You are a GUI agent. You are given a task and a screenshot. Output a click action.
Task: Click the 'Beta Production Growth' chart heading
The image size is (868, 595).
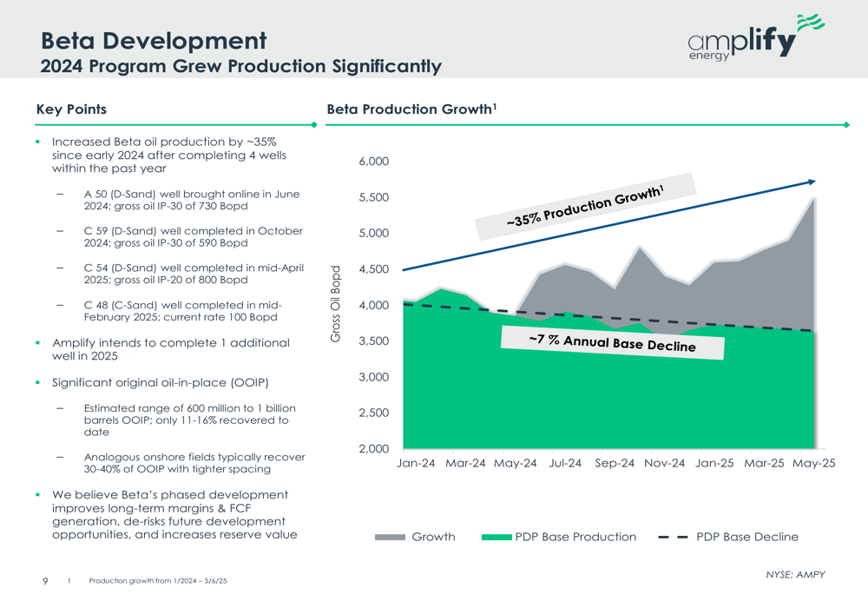pyautogui.click(x=411, y=109)
